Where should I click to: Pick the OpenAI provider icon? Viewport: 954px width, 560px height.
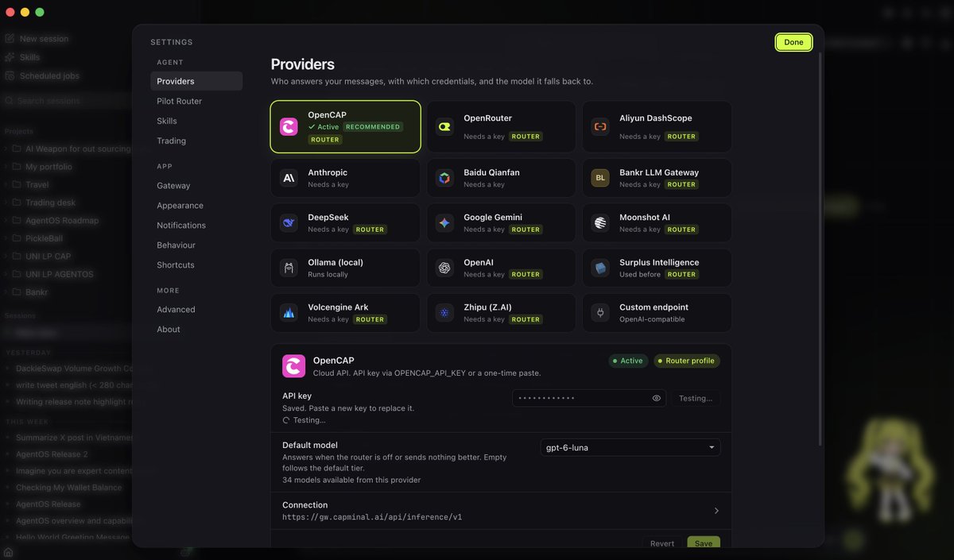click(x=444, y=268)
